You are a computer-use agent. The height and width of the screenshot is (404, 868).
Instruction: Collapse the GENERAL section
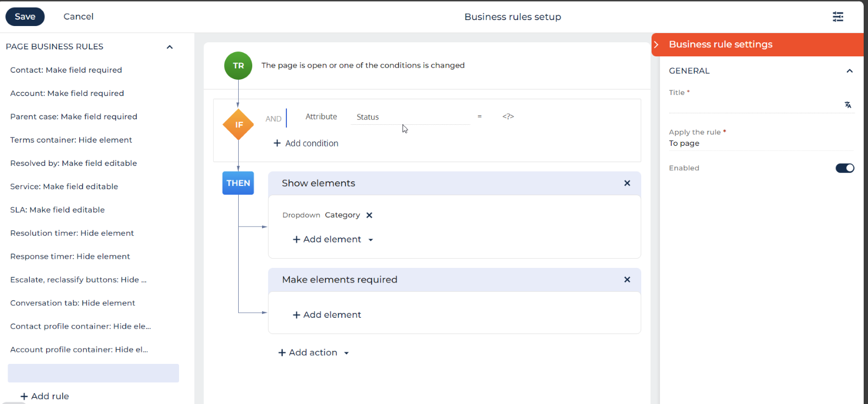coord(850,71)
